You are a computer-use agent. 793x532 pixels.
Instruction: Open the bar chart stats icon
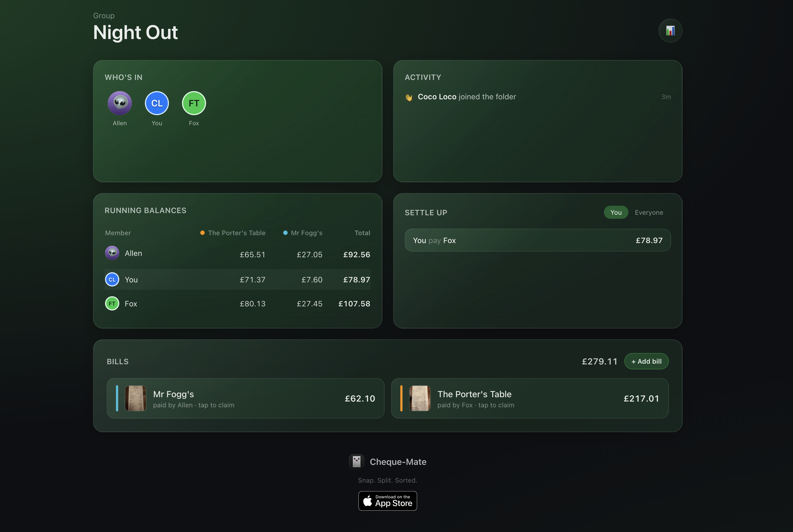pyautogui.click(x=670, y=31)
